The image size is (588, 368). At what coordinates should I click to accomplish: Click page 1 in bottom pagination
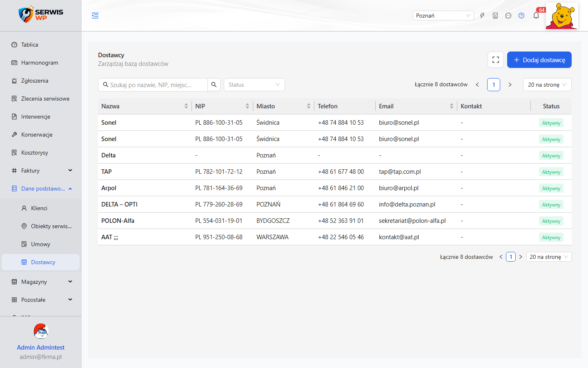click(x=511, y=257)
